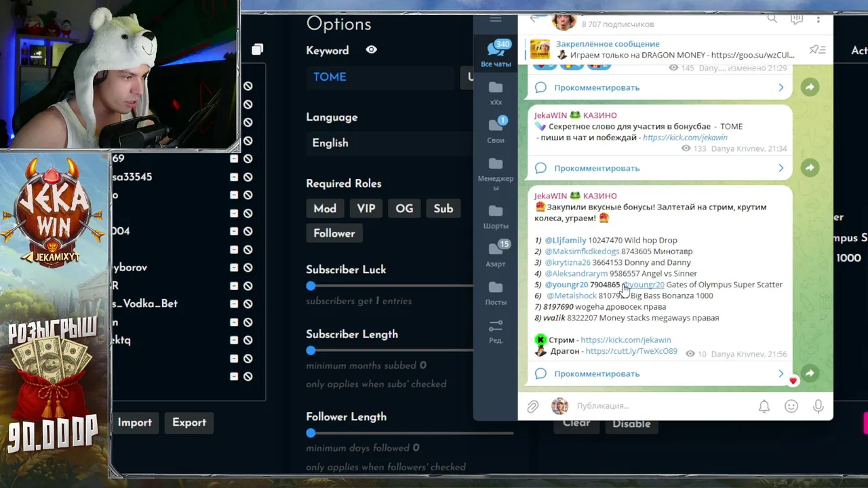Open the emoji picker icon

pyautogui.click(x=791, y=406)
